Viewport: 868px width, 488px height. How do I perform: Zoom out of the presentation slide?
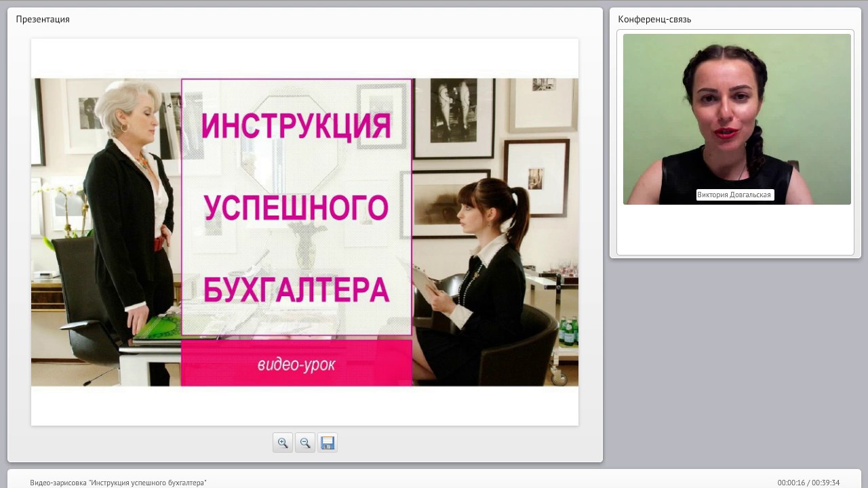click(x=305, y=443)
